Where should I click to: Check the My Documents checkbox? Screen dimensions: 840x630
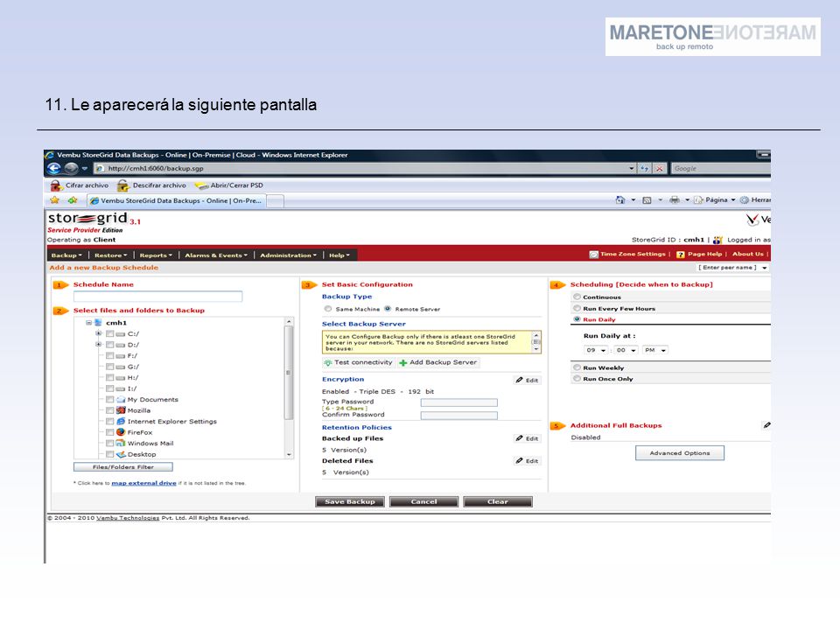tap(110, 400)
